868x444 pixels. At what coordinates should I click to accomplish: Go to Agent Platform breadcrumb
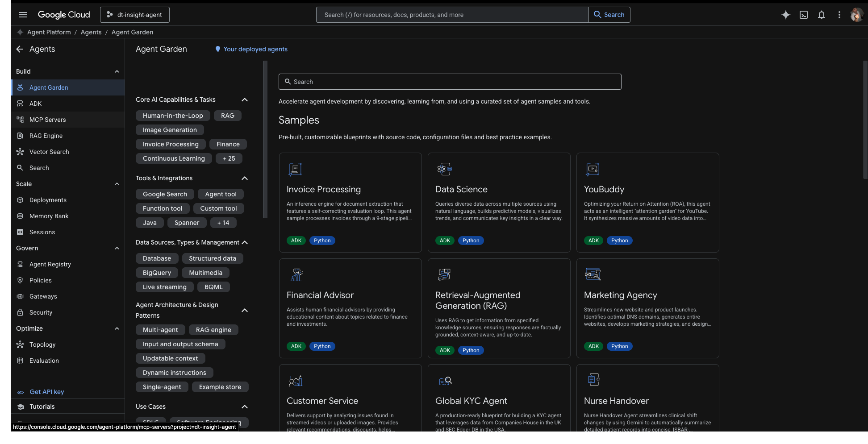[x=49, y=32]
